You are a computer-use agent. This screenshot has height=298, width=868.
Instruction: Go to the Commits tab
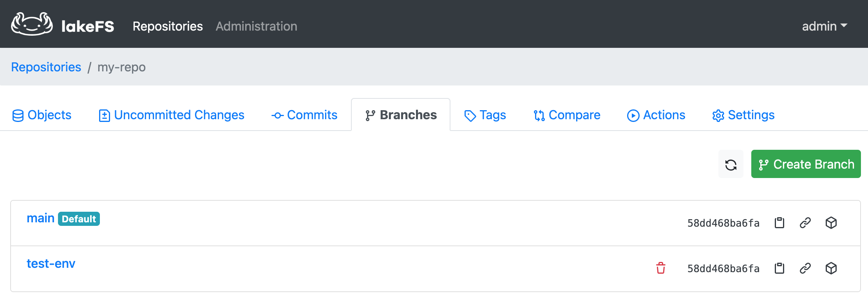304,115
